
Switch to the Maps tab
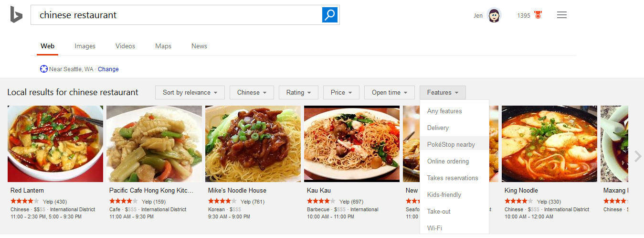click(x=163, y=46)
